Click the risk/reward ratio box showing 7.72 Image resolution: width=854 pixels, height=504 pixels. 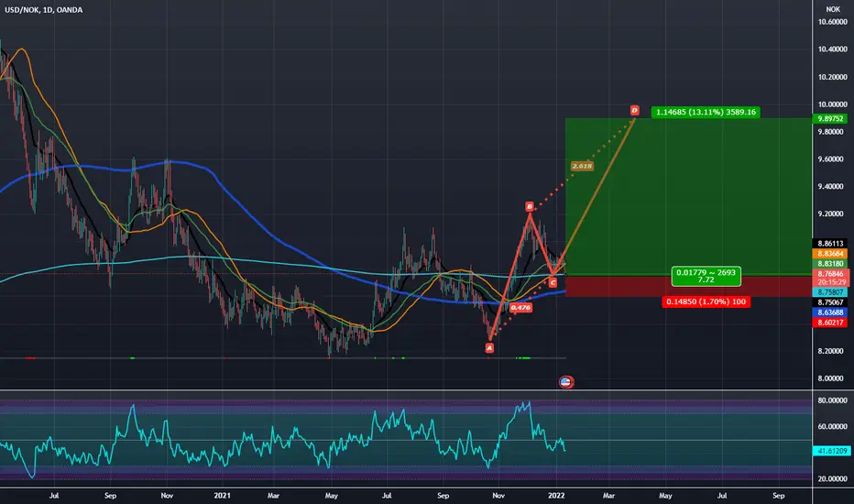(706, 276)
